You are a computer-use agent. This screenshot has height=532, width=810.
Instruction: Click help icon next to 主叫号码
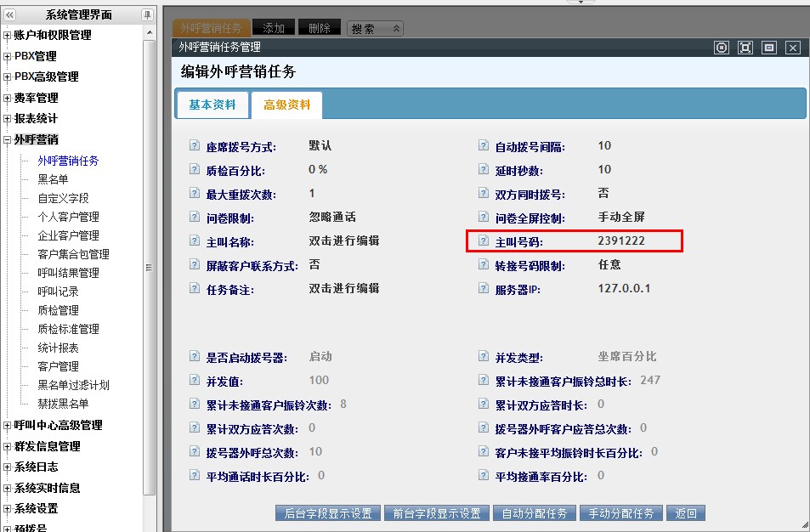pos(483,241)
